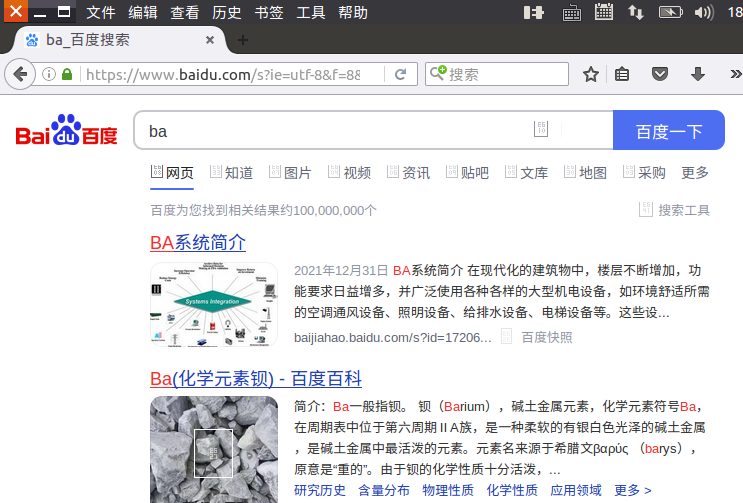Switch to the 地图 tab

585,173
